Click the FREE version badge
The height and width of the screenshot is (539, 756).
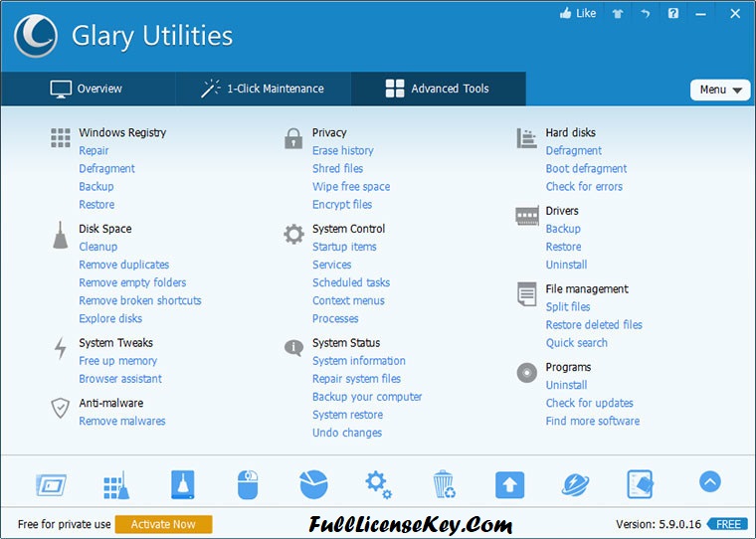point(728,524)
